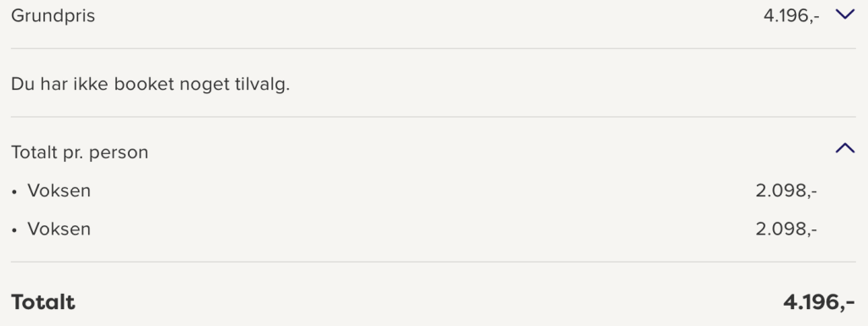Click the Totalt pr. person heading
Image resolution: width=868 pixels, height=326 pixels.
pyautogui.click(x=80, y=152)
